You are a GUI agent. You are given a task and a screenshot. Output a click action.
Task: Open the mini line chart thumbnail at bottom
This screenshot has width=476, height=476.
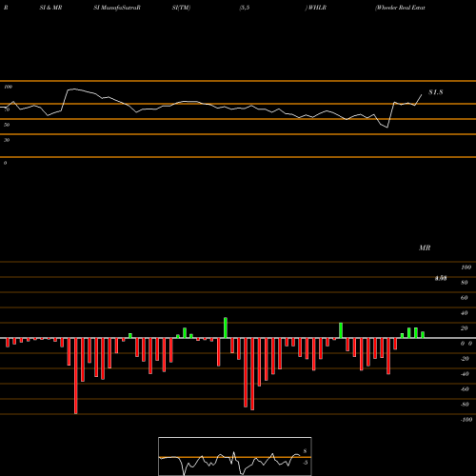coord(235,456)
